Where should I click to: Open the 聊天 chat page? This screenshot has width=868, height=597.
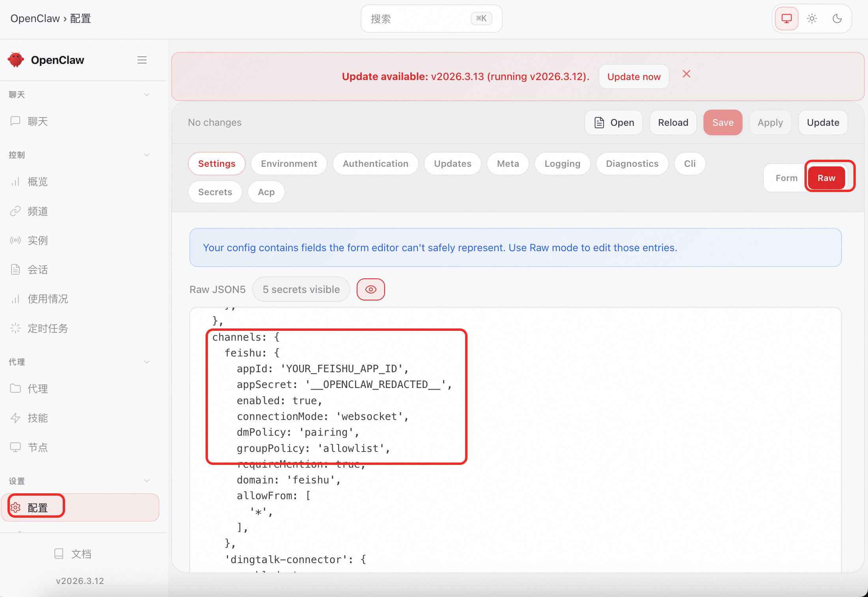(x=80, y=121)
